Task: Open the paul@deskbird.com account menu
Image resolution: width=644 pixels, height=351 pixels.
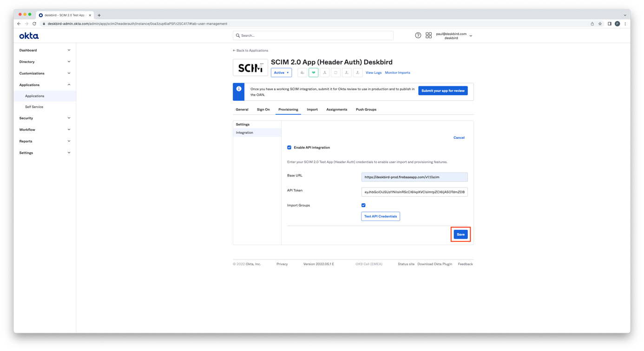Action: [x=453, y=36]
